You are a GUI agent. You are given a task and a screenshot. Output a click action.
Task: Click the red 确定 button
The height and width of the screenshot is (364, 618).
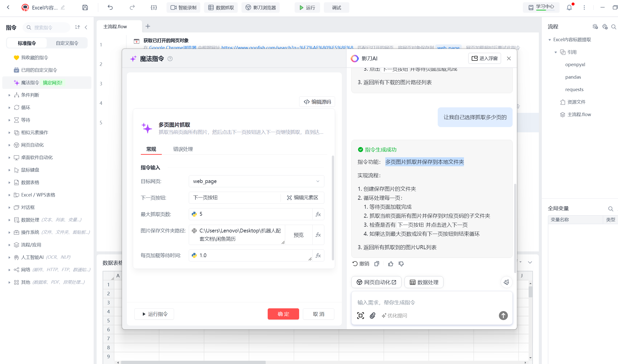coord(283,314)
